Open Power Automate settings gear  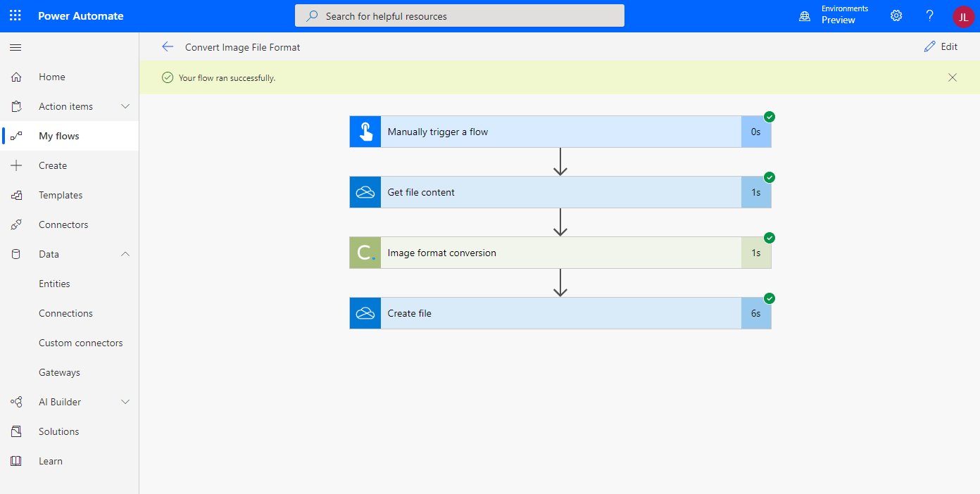896,15
